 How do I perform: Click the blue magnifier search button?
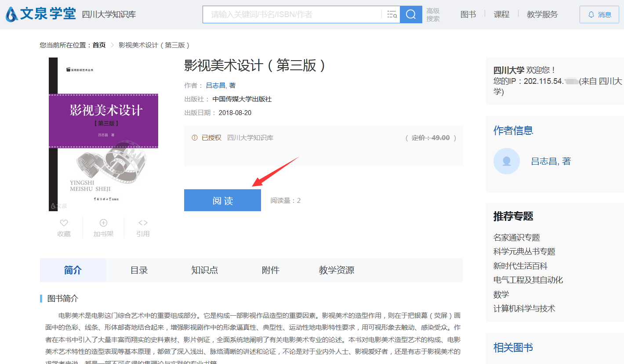411,14
